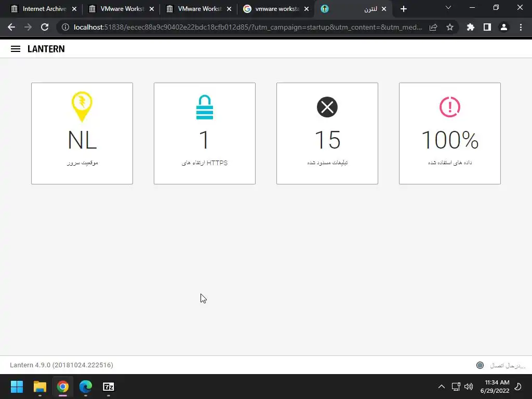The image size is (532, 399).
Task: Open Chrome three-dot menu
Action: tap(521, 27)
